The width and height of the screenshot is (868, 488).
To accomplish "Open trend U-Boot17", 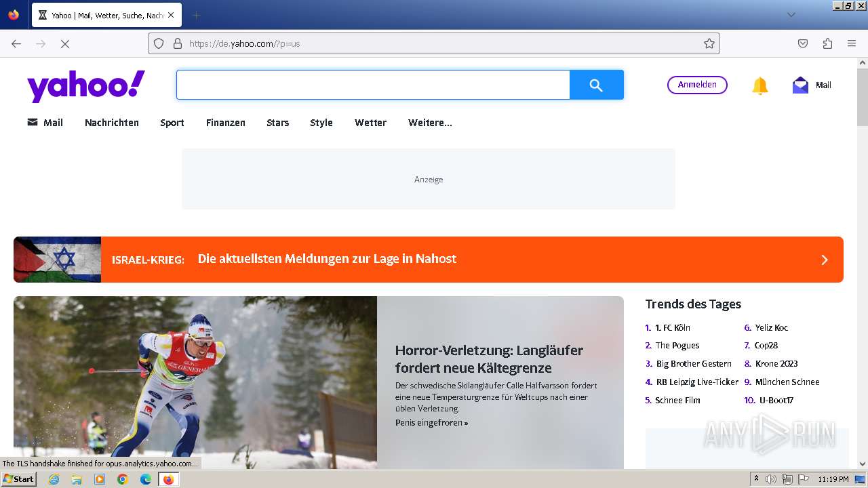I will (776, 401).
